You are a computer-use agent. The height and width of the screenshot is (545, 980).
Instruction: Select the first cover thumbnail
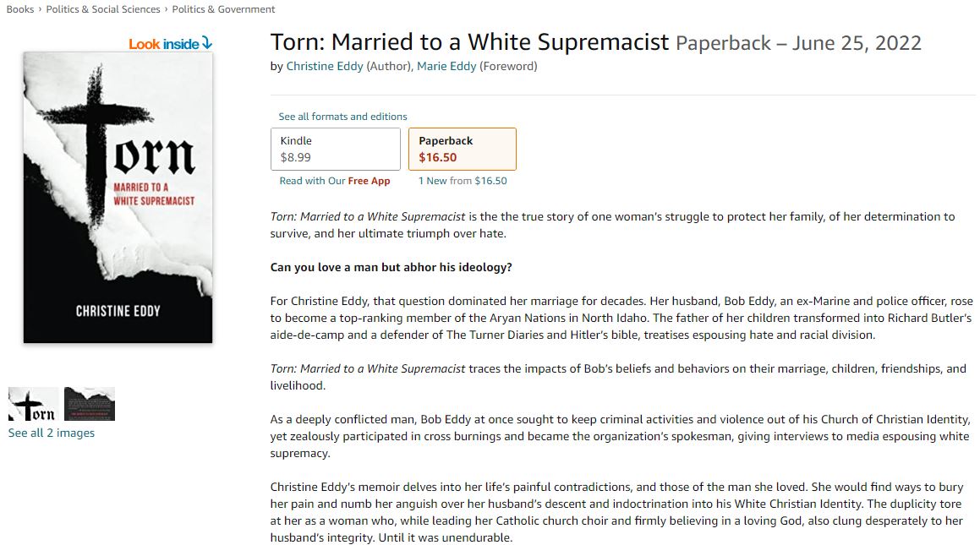click(x=34, y=404)
